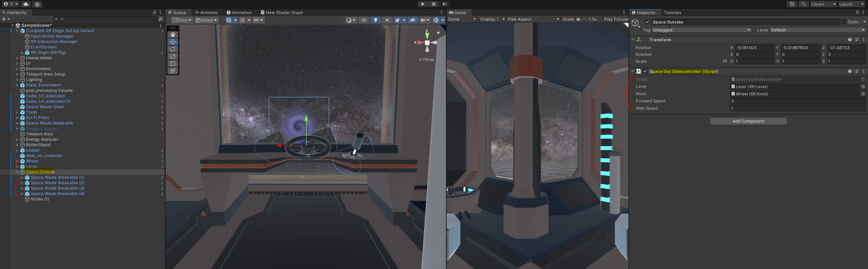
Task: Disable Space Out Sidecontroller script checkbox
Action: (x=645, y=71)
